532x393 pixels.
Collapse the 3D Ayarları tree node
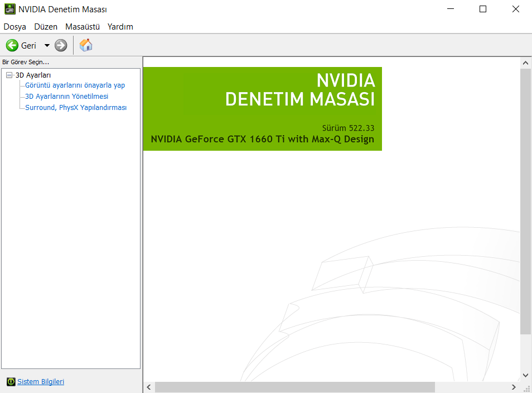[x=9, y=75]
